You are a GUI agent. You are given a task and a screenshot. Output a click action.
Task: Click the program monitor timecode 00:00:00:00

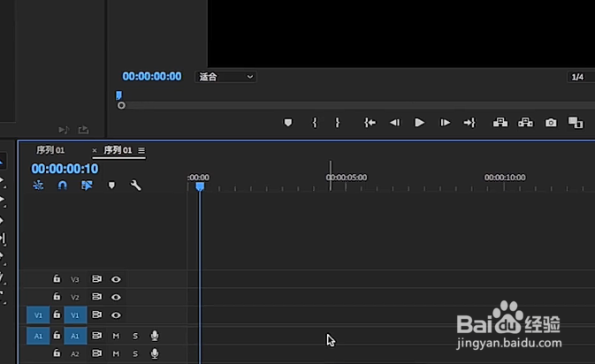coord(152,77)
